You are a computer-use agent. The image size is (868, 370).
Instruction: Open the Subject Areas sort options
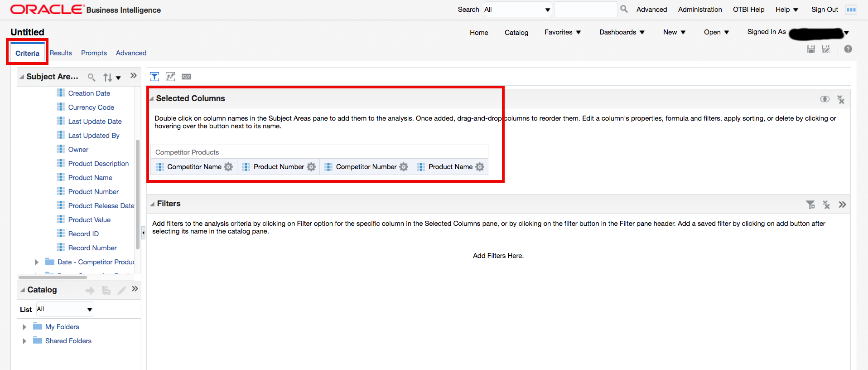click(112, 77)
